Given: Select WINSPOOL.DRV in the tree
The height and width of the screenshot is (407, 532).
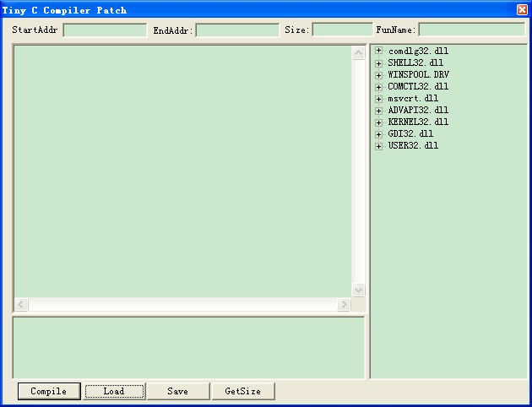Looking at the screenshot, I should tap(418, 74).
